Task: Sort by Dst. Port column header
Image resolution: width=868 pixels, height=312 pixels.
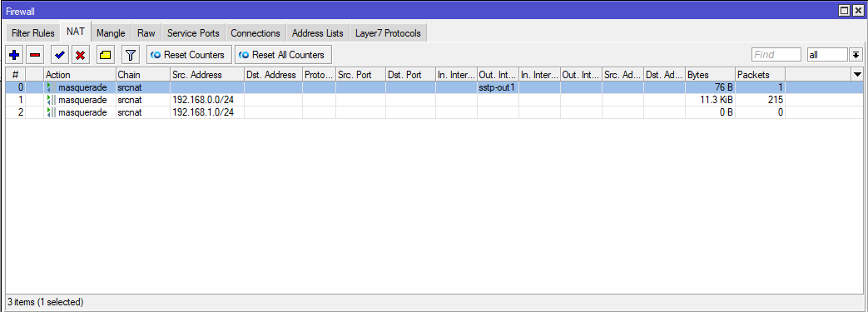Action: point(410,75)
